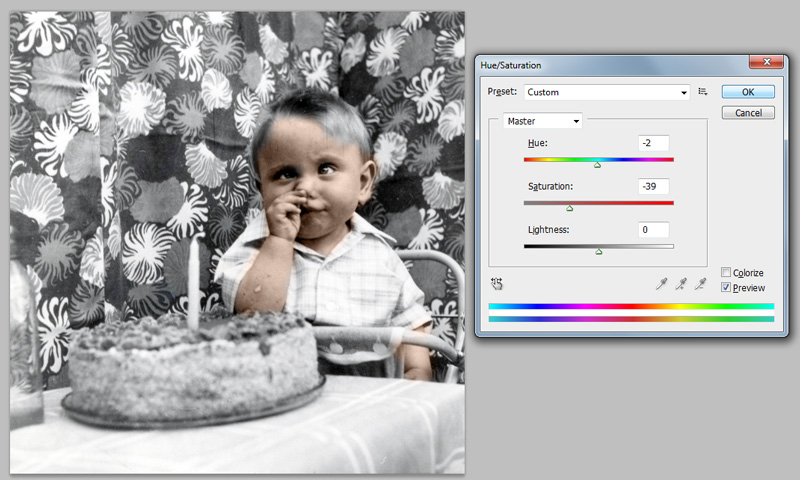This screenshot has height=480, width=800.
Task: Select the Add to Sample eyedropper
Action: 683,284
